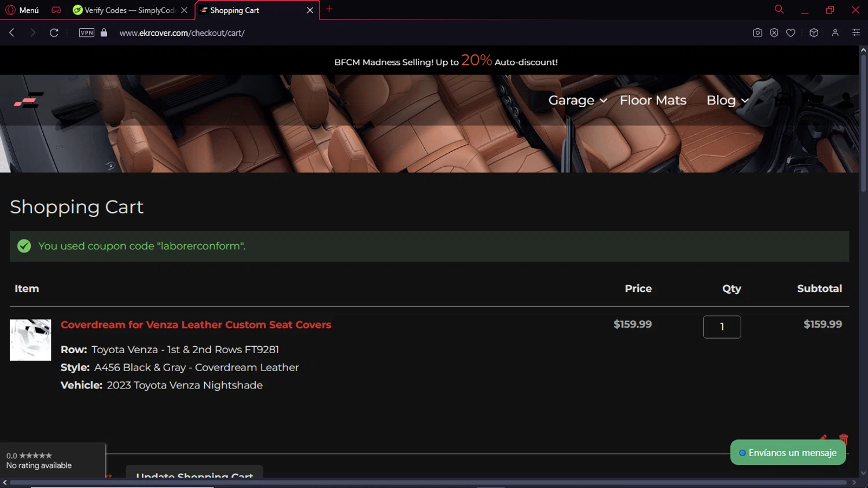Click the search tabs magnifier icon
This screenshot has width=868, height=488.
tap(779, 9)
